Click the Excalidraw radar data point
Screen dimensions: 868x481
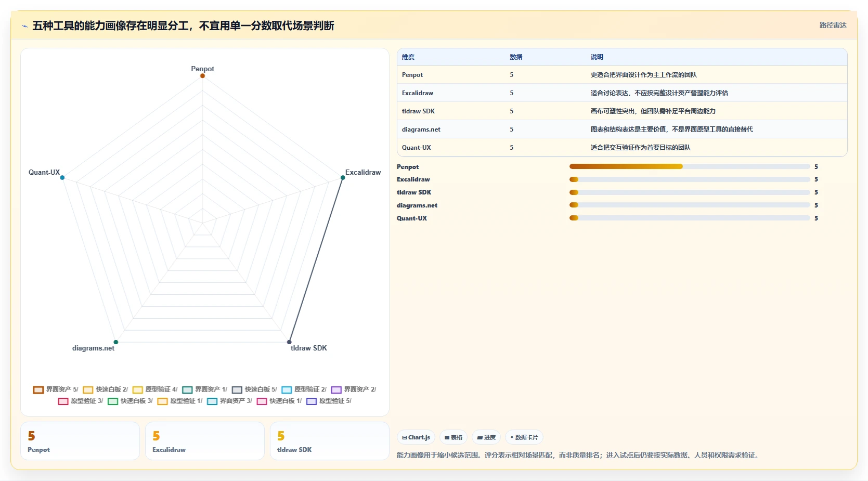343,178
